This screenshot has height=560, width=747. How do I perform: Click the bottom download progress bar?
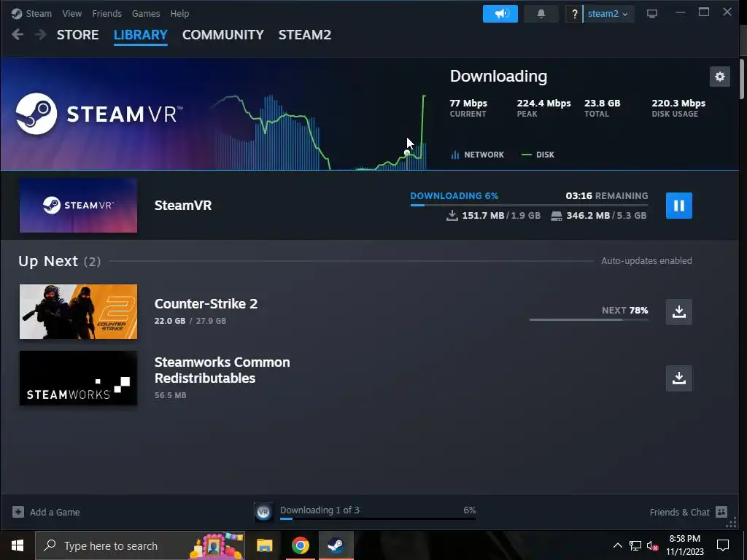[x=378, y=518]
